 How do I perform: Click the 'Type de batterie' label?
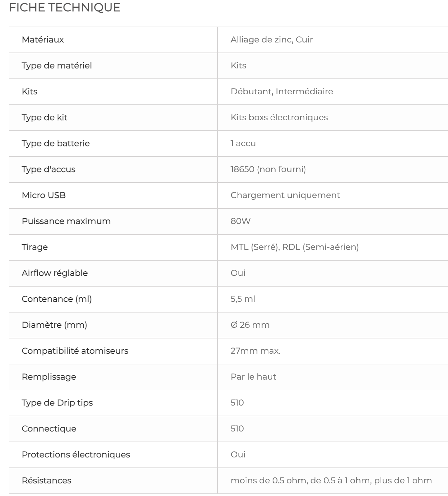pyautogui.click(x=56, y=143)
